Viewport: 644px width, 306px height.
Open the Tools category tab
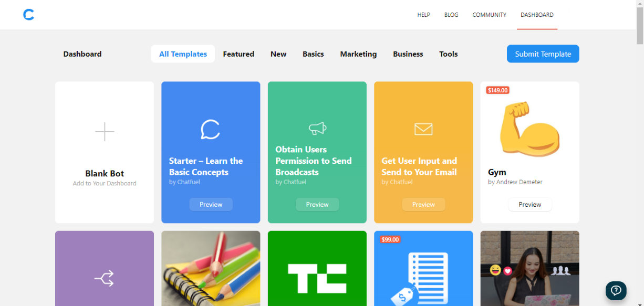click(x=449, y=54)
